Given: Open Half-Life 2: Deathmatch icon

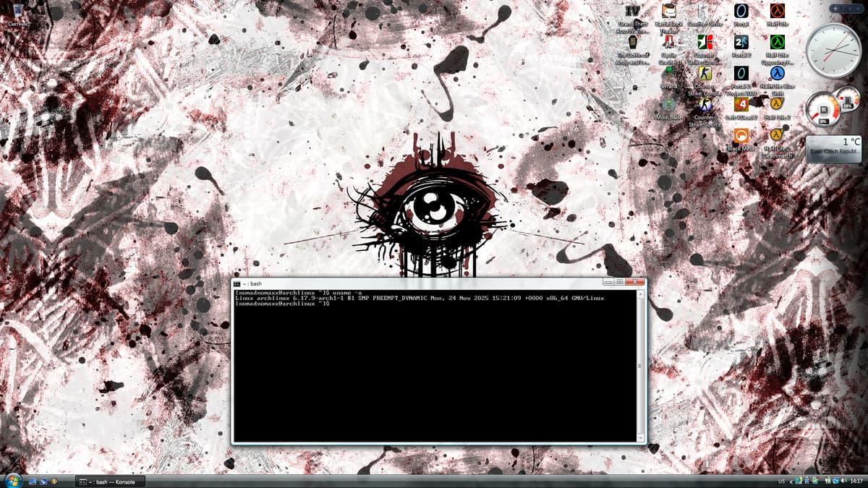Looking at the screenshot, I should (x=777, y=136).
